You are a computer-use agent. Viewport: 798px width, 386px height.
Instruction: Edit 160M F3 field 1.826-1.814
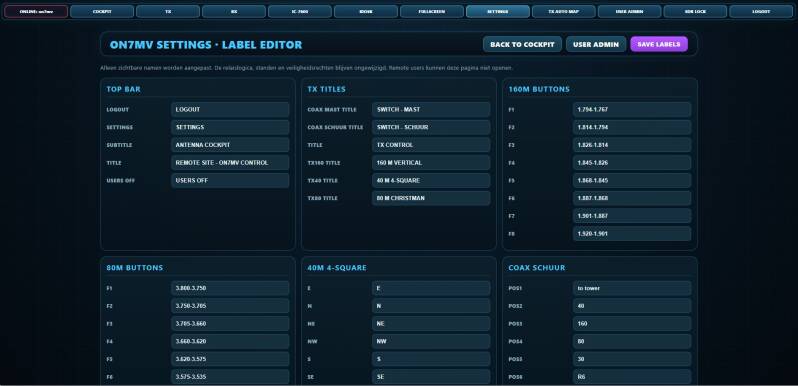point(632,145)
